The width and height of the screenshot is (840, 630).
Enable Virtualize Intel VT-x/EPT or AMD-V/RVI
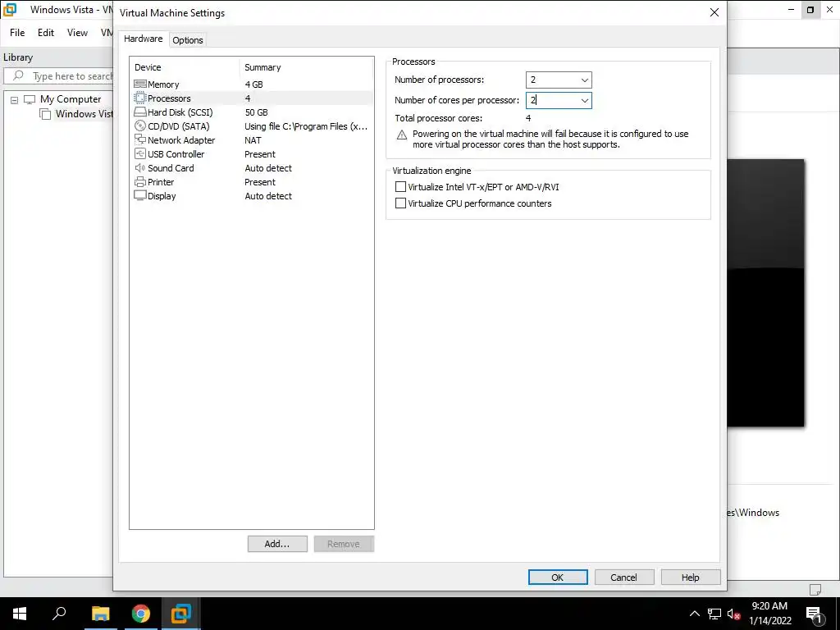400,187
